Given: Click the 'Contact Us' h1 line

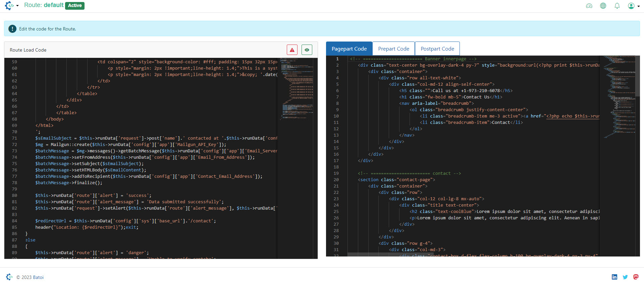Looking at the screenshot, I should point(451,97).
